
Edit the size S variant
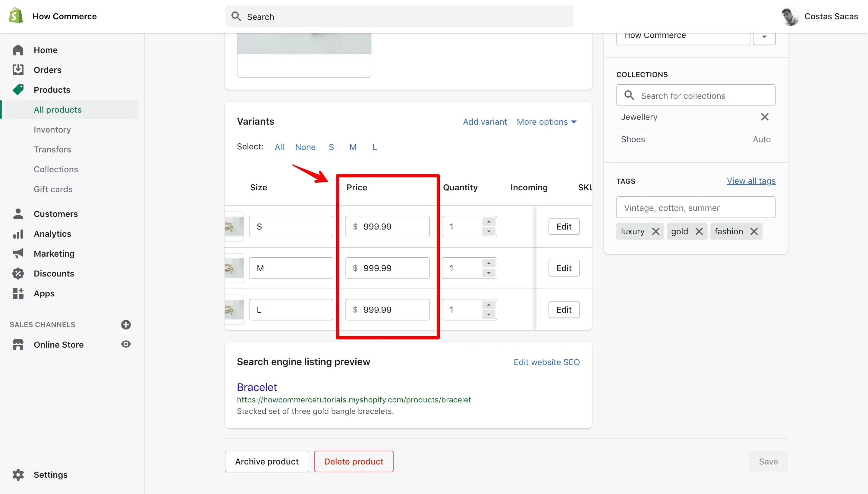(564, 226)
